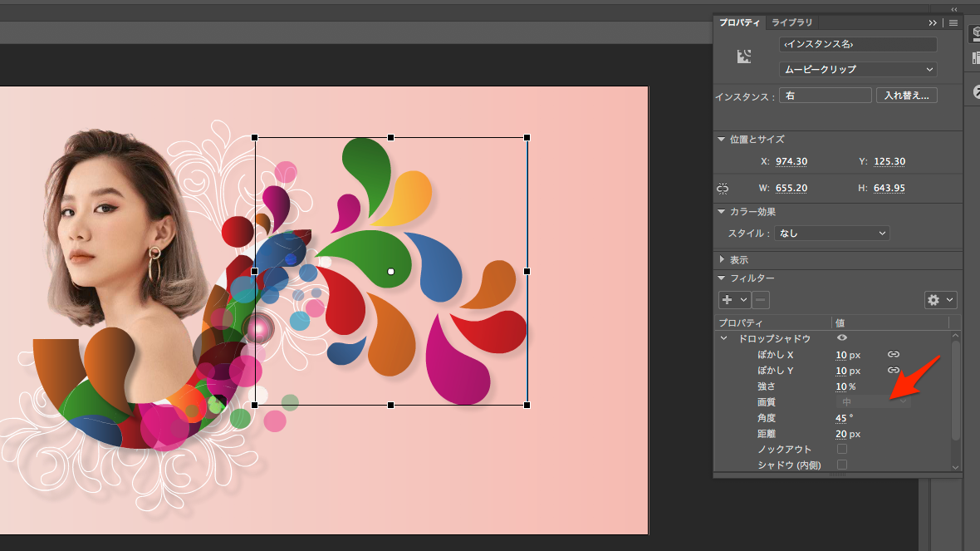
Task: Switch to the ライブラリ tab
Action: tap(791, 22)
